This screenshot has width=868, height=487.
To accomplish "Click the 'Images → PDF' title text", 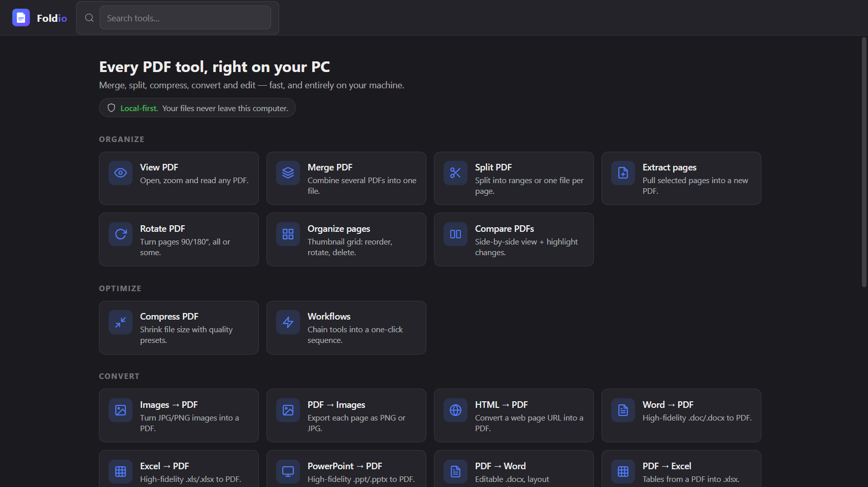I will pyautogui.click(x=169, y=405).
